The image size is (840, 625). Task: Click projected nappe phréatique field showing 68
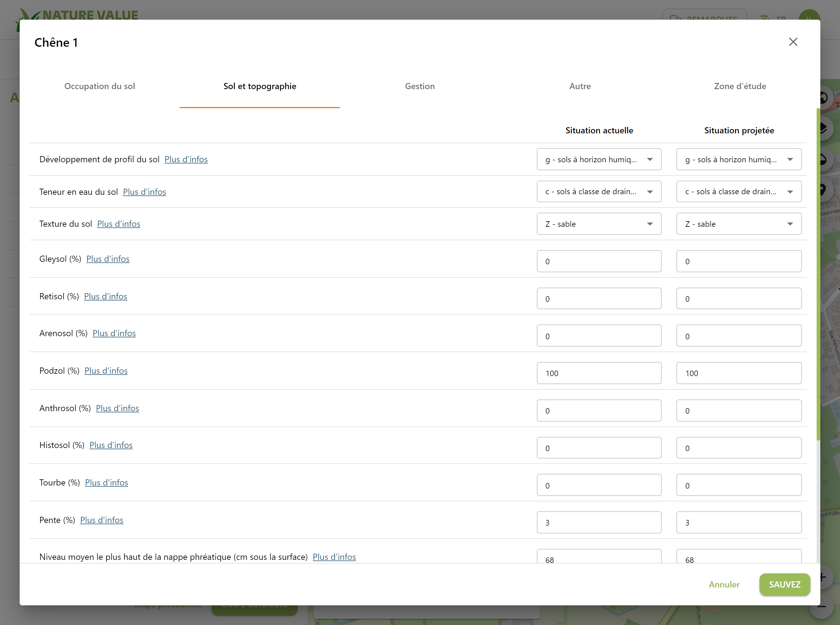(739, 556)
